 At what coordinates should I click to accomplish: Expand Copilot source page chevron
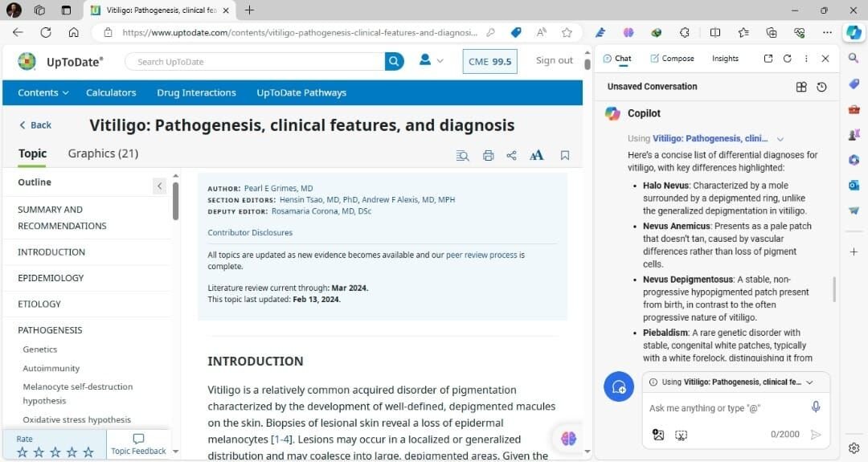point(780,139)
